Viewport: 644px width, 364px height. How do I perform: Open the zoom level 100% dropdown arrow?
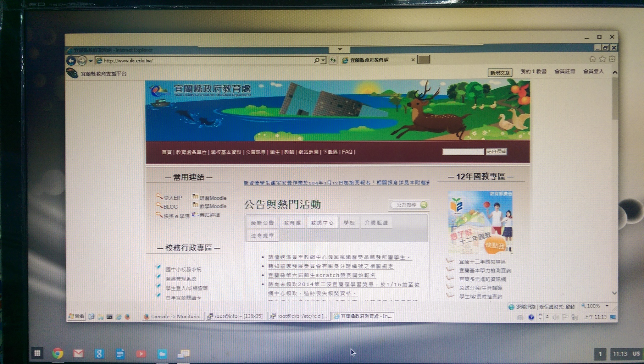click(x=607, y=306)
